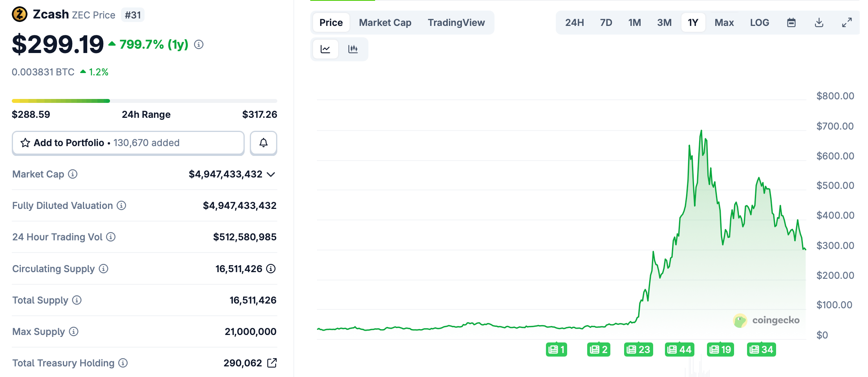
Task: Download the chart data
Action: pos(819,23)
